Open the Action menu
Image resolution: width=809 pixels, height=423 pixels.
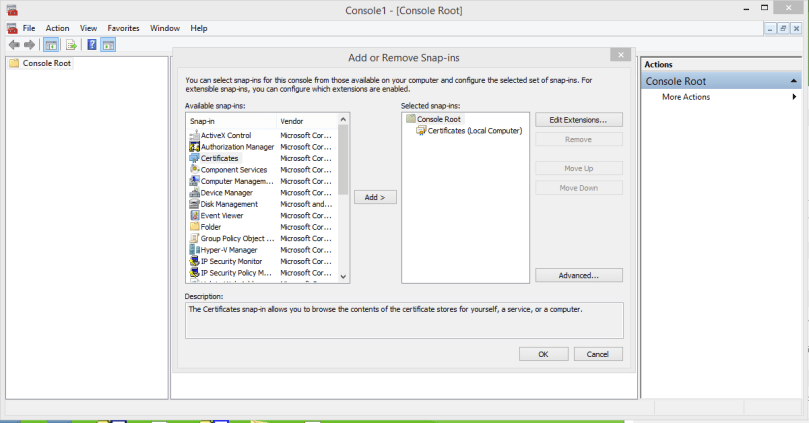(57, 28)
